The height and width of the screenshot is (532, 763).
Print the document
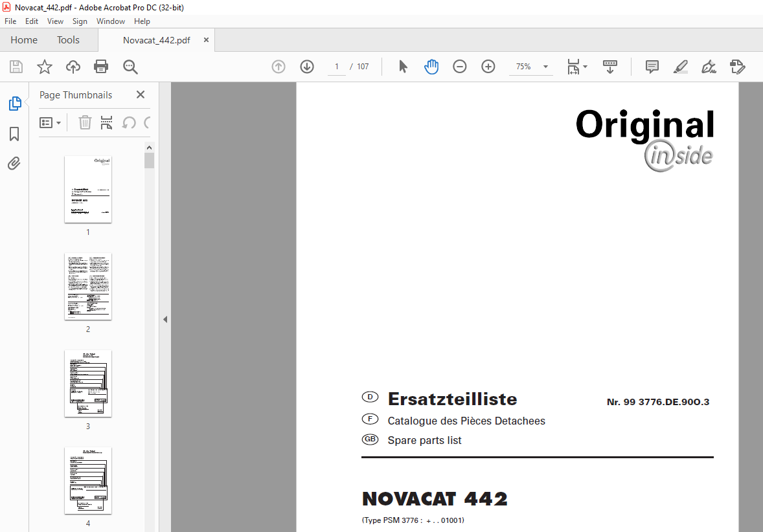tap(101, 67)
